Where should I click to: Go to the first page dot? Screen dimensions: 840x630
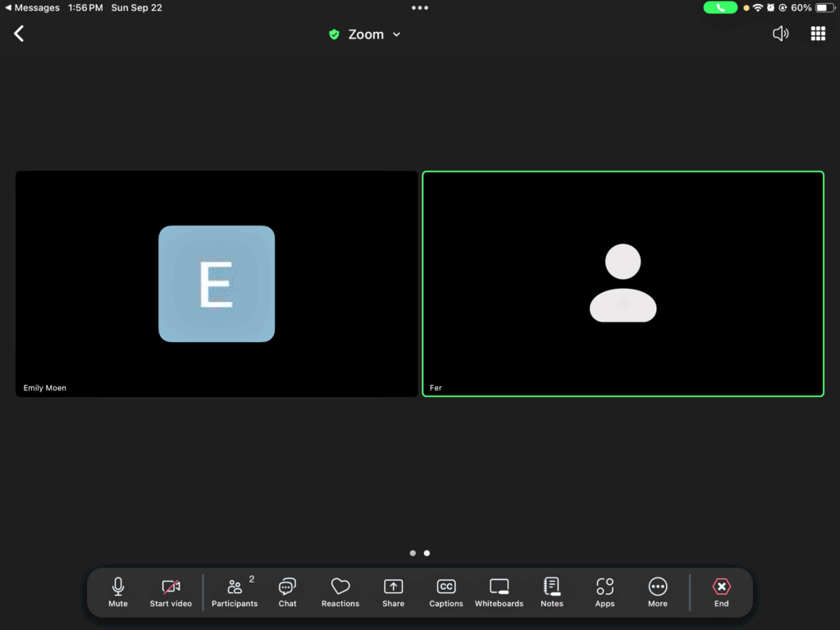click(x=413, y=553)
